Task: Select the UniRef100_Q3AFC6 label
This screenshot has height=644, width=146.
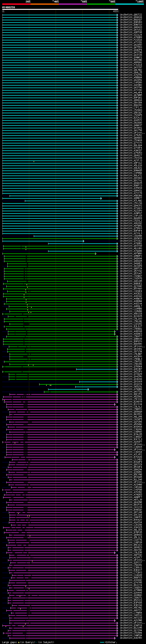Action: [x=131, y=625]
